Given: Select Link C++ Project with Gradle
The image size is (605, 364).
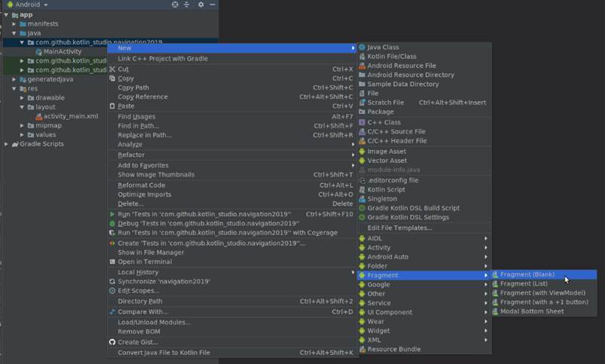Looking at the screenshot, I should (232, 59).
